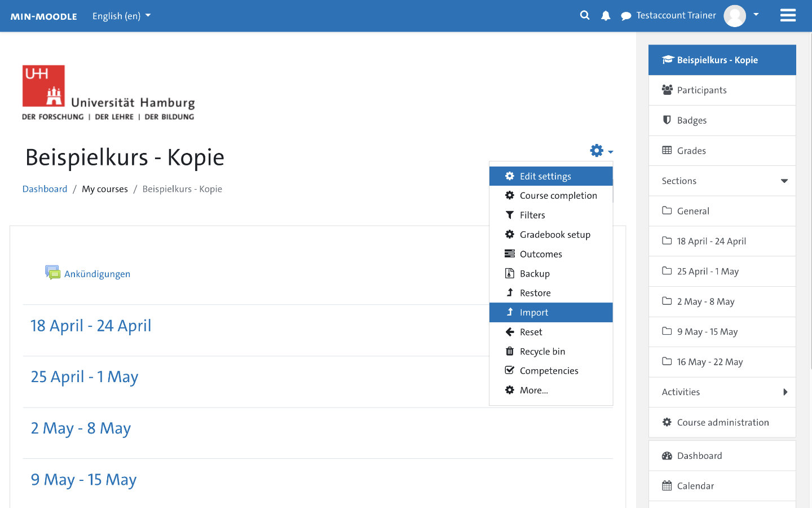Open 25 April - 1 May in sidebar

click(722, 271)
